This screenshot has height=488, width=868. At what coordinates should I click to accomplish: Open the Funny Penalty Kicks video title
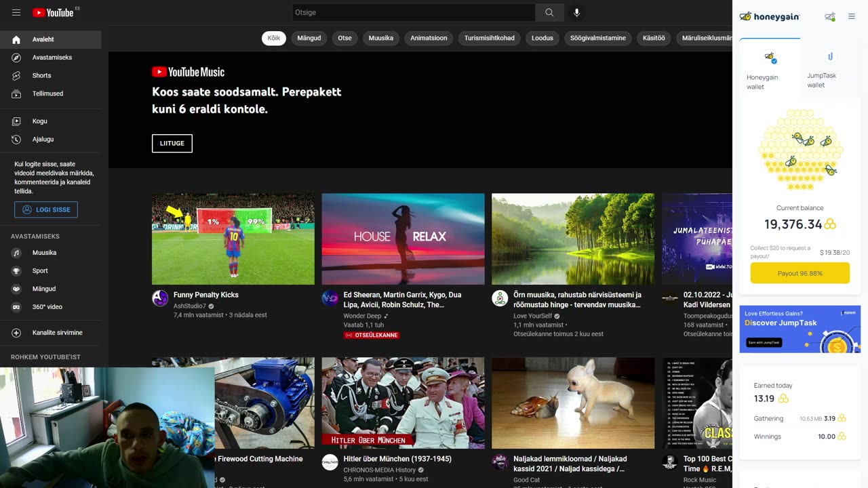click(206, 295)
